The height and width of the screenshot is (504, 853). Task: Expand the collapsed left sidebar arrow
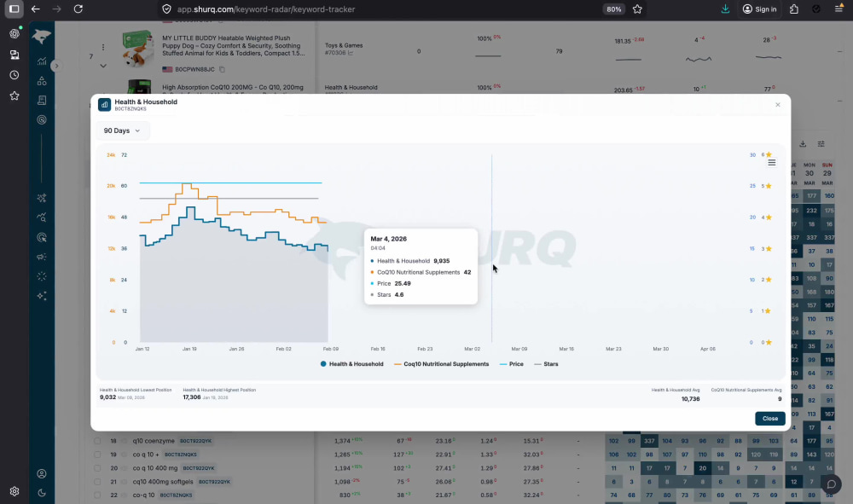tap(55, 66)
